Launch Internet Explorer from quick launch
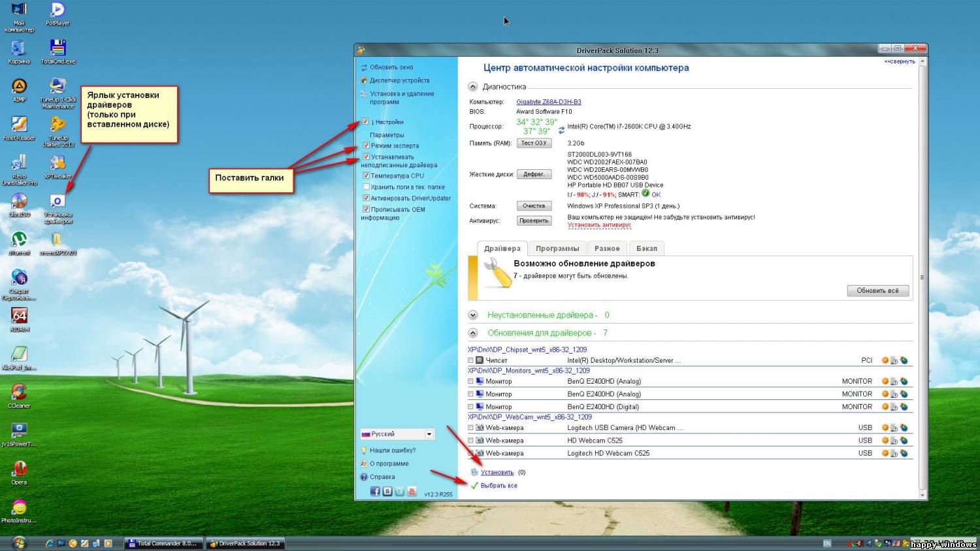 coord(49,543)
